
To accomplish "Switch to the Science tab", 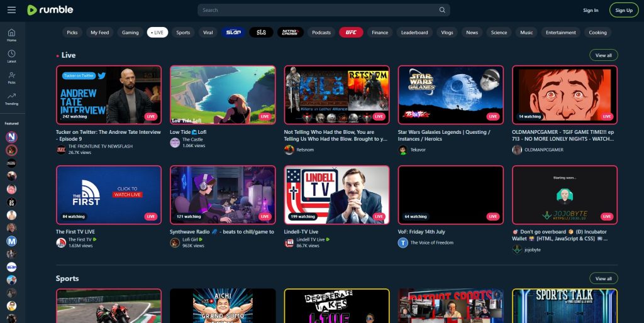I will tap(499, 33).
